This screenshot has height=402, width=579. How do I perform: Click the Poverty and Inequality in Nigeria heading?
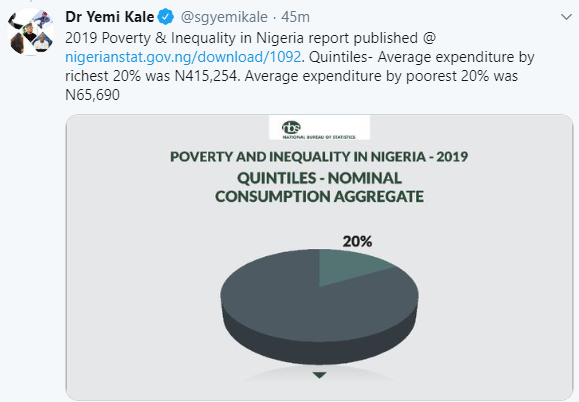pyautogui.click(x=319, y=157)
